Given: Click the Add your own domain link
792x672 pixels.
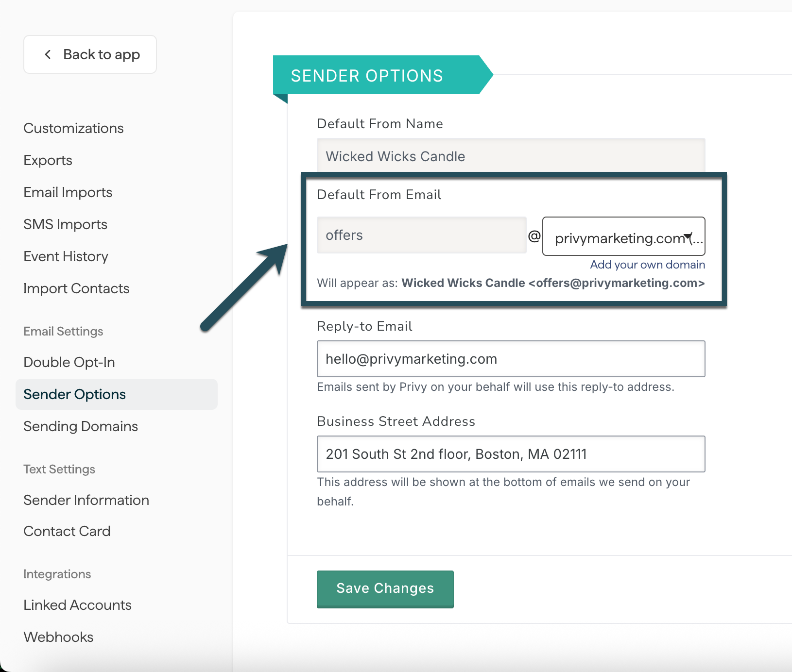Looking at the screenshot, I should coord(648,265).
